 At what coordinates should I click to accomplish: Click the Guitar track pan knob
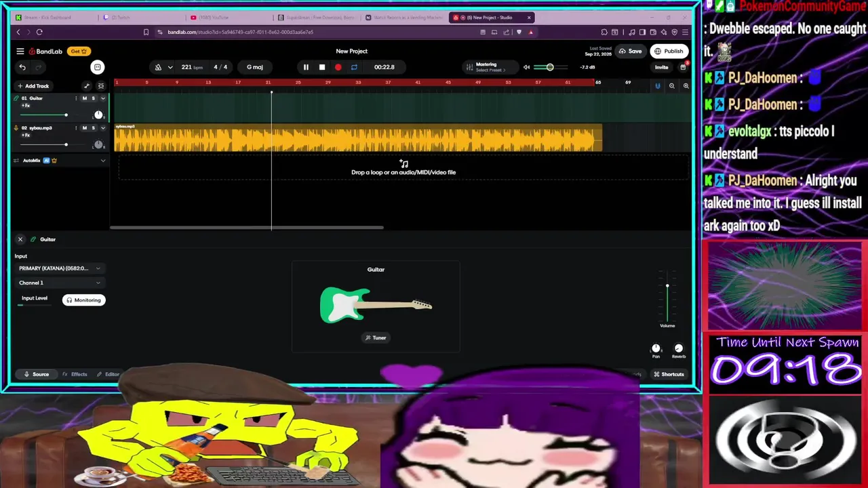coord(99,115)
